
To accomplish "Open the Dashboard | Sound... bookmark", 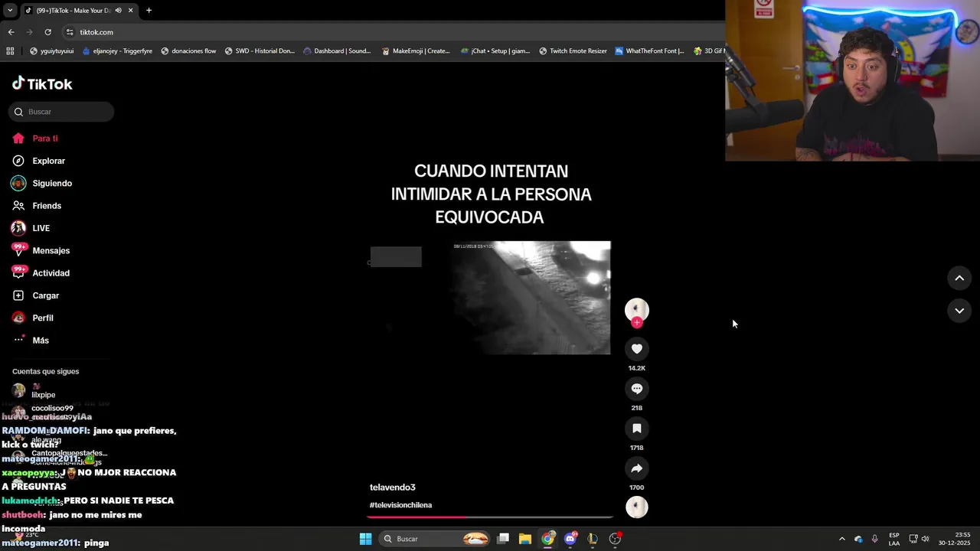I will (337, 51).
